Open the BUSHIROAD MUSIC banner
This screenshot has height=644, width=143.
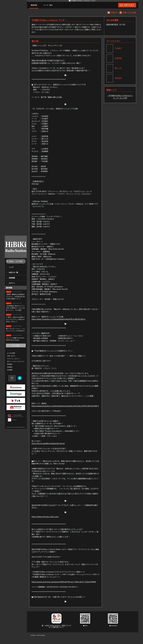(16, 394)
